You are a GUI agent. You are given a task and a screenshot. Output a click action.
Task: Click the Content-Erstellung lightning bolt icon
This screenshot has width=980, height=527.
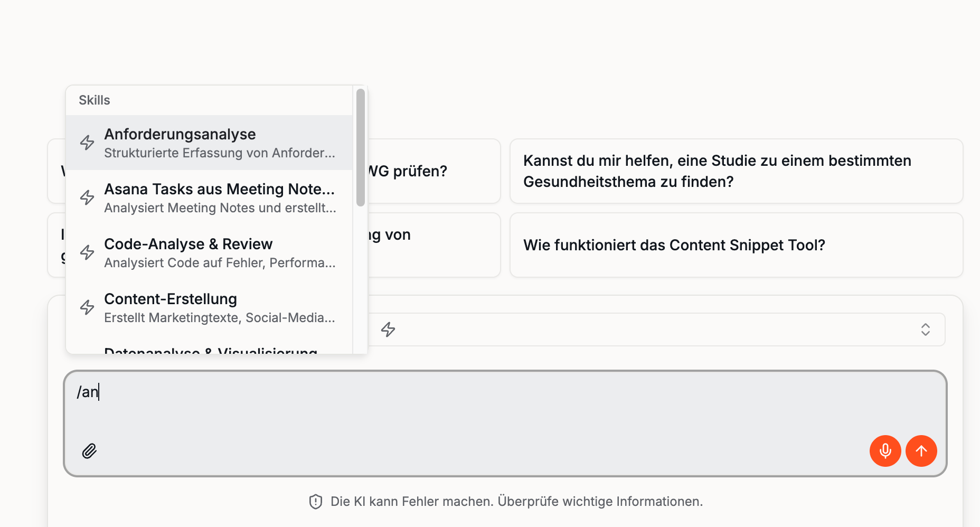click(87, 307)
